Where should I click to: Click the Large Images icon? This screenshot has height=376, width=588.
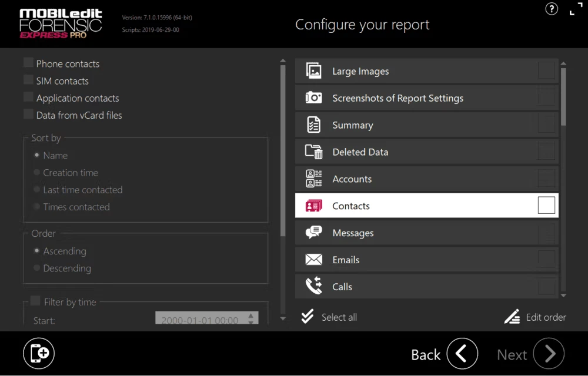(x=313, y=71)
